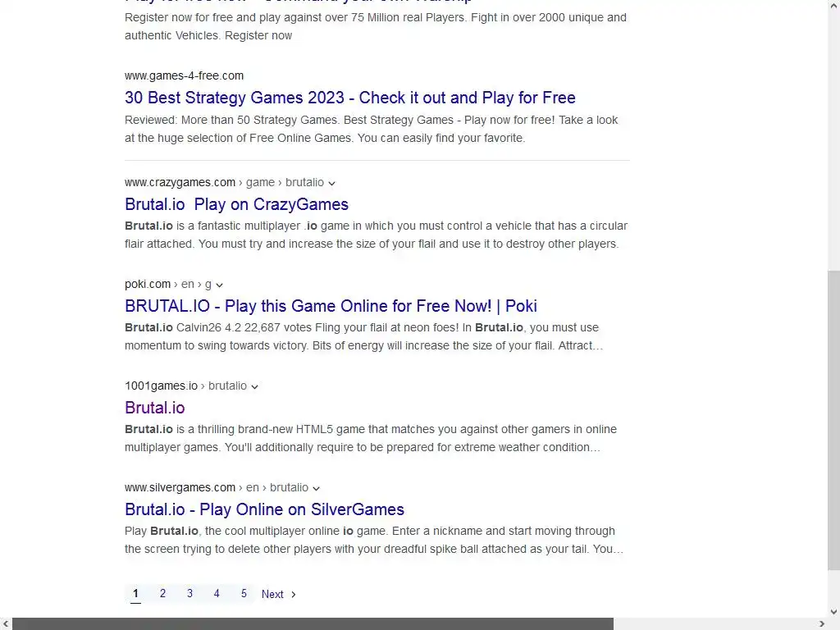The image size is (840, 630).
Task: Click the 1001games.io › brutalio breadcrumb
Action: (186, 386)
